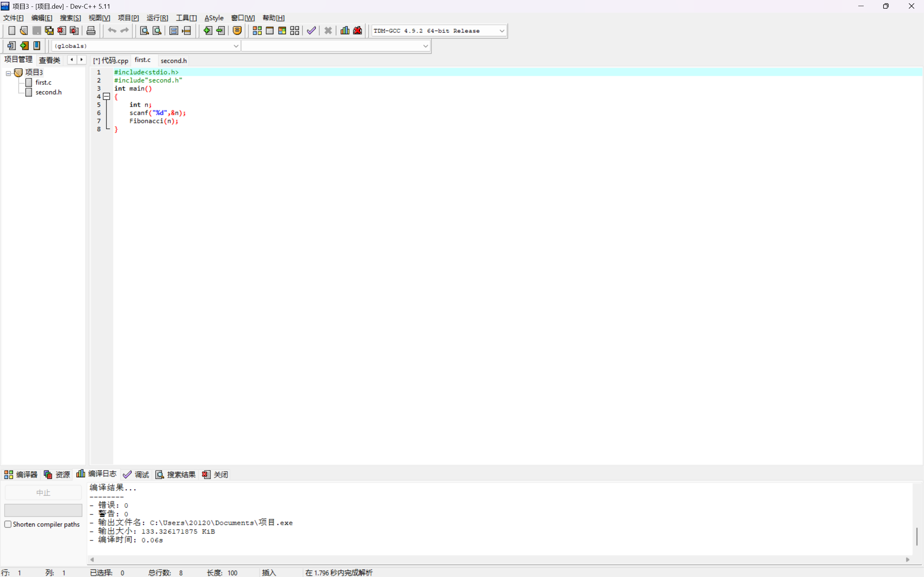Click the Find magnifier toolbar icon
The image size is (924, 577).
coord(144,31)
